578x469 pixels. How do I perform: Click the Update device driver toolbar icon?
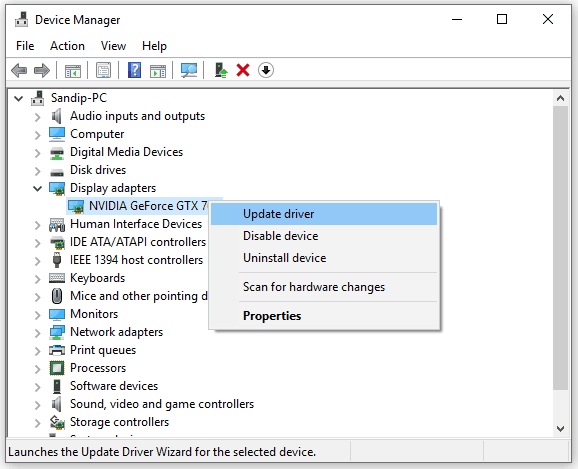[x=221, y=70]
